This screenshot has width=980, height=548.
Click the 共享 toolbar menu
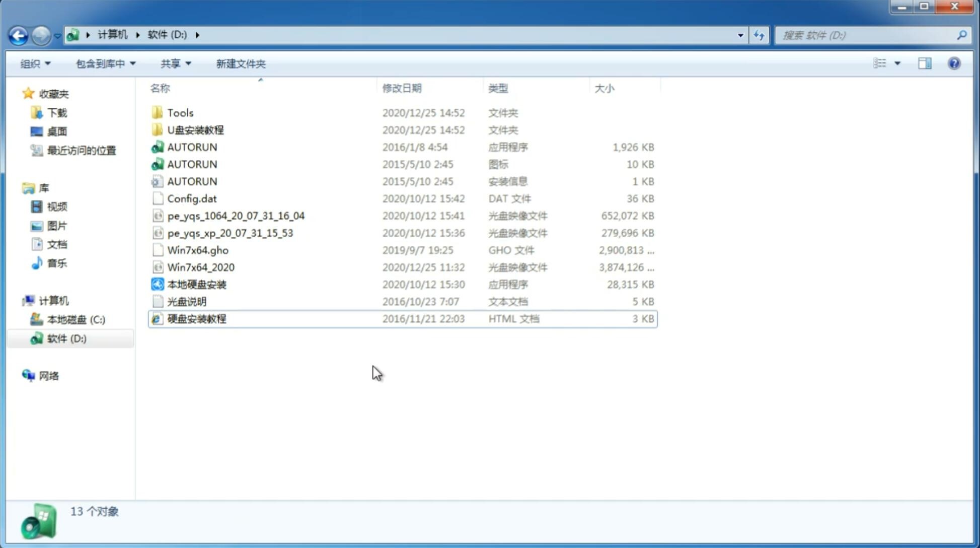(x=174, y=63)
